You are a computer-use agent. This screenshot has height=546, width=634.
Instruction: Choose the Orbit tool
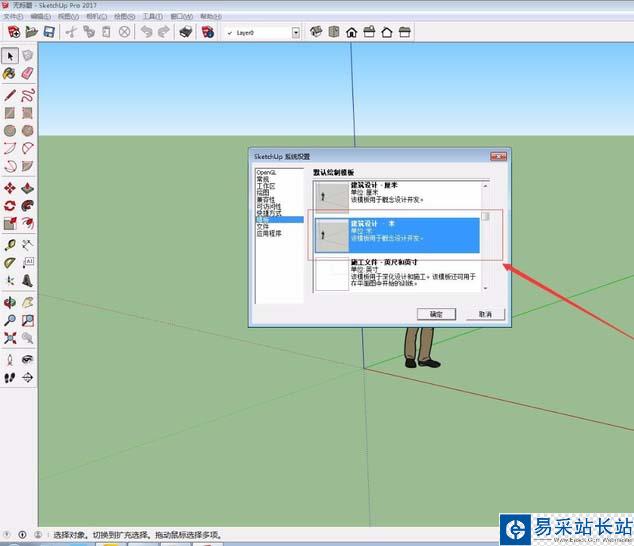[x=10, y=303]
